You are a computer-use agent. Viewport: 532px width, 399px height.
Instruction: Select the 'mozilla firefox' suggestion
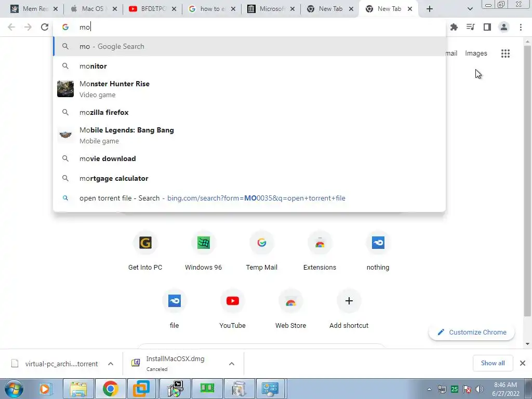pyautogui.click(x=249, y=112)
